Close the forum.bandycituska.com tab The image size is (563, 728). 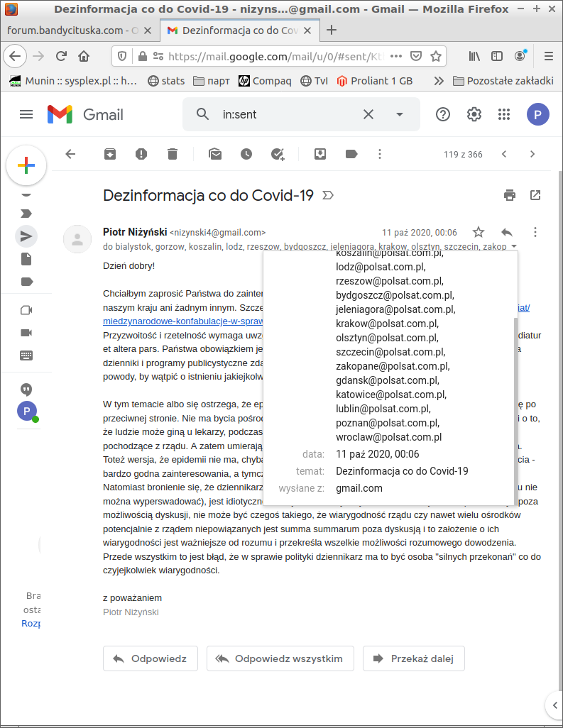148,31
